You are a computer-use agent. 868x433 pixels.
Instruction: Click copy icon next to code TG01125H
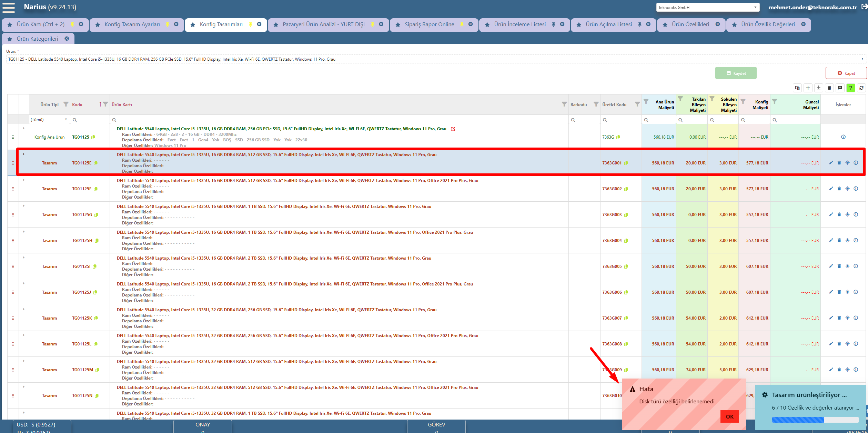click(97, 241)
